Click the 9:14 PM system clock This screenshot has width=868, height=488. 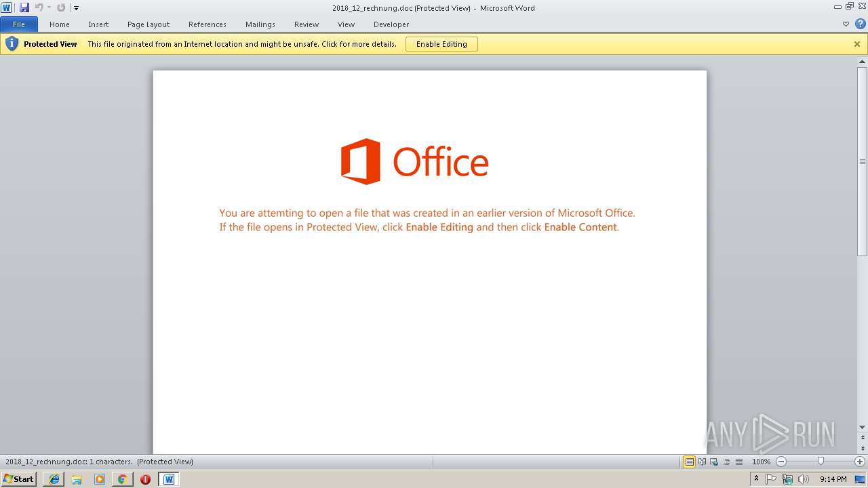(833, 479)
